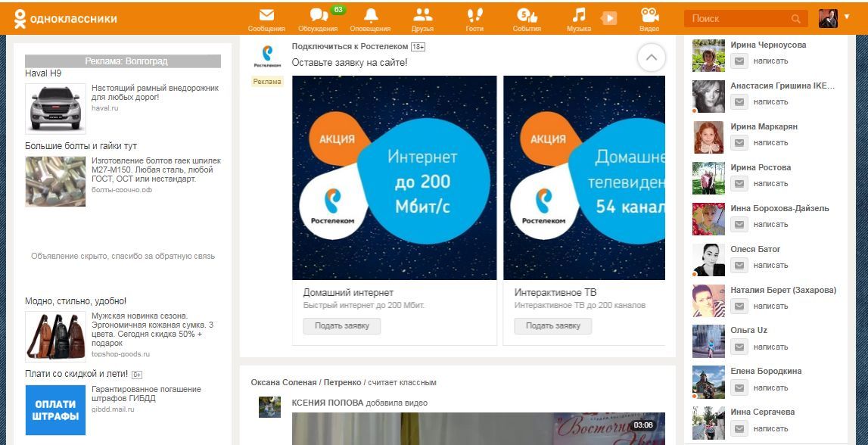
Task: Click Ирина Маркарян's avatar photo
Action: [708, 137]
